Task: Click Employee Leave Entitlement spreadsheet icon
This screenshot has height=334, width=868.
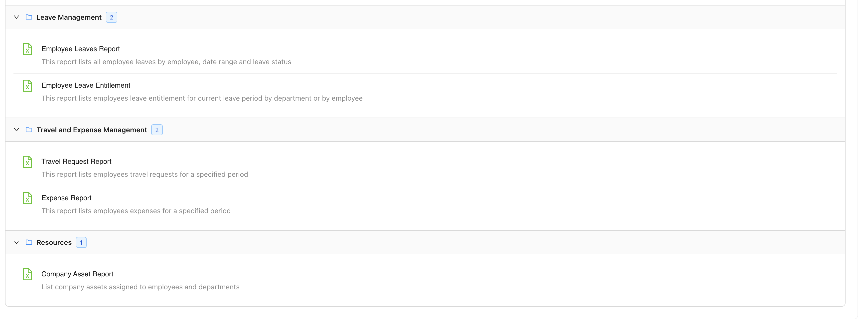Action: pos(27,86)
